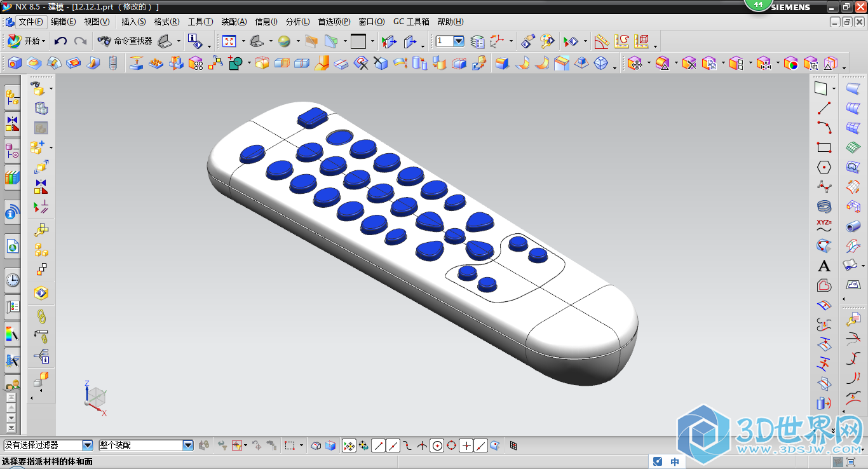The width and height of the screenshot is (868, 469).
Task: Open the layer settings icon
Action: tap(478, 41)
